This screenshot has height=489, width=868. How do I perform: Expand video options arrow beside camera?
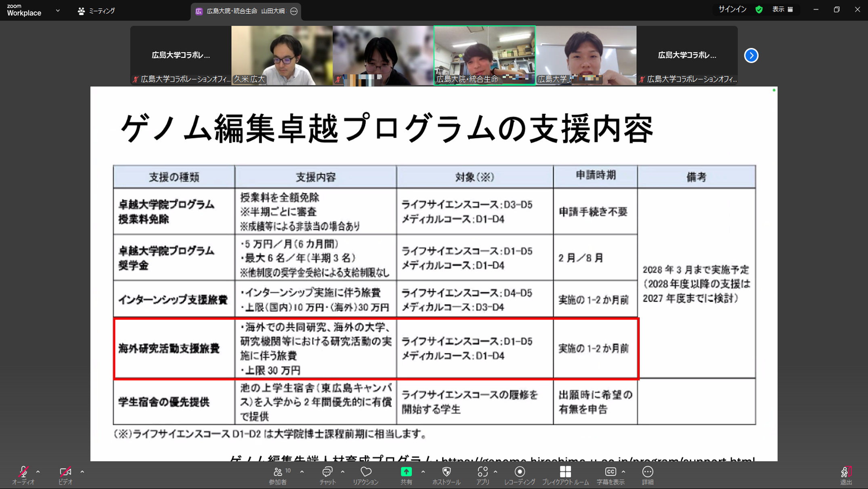click(x=82, y=472)
